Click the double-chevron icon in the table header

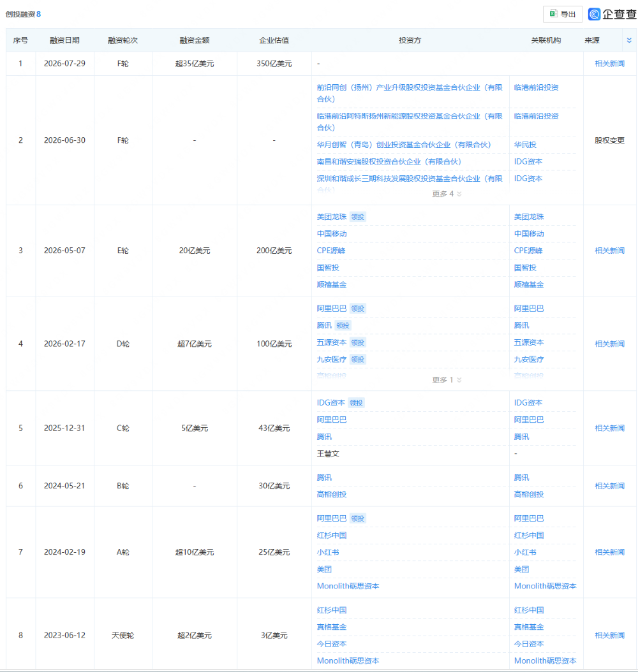(x=629, y=40)
